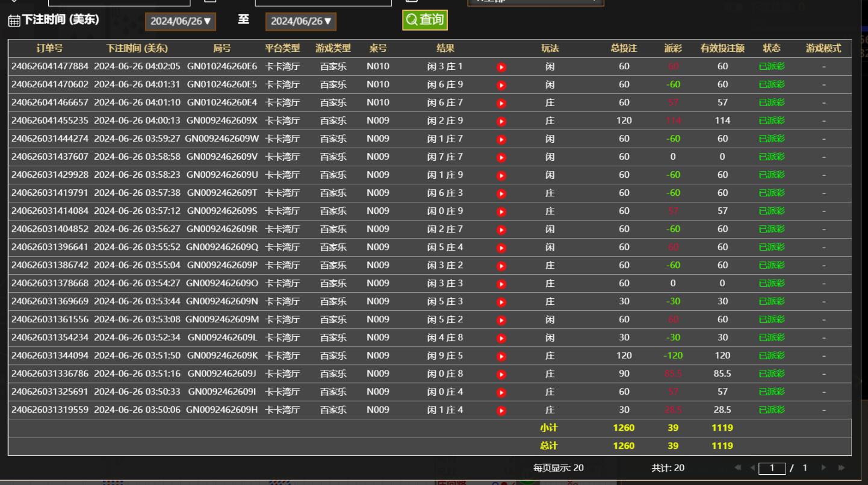
Task: Play video replay for round GN010246260E6
Action: (x=501, y=67)
